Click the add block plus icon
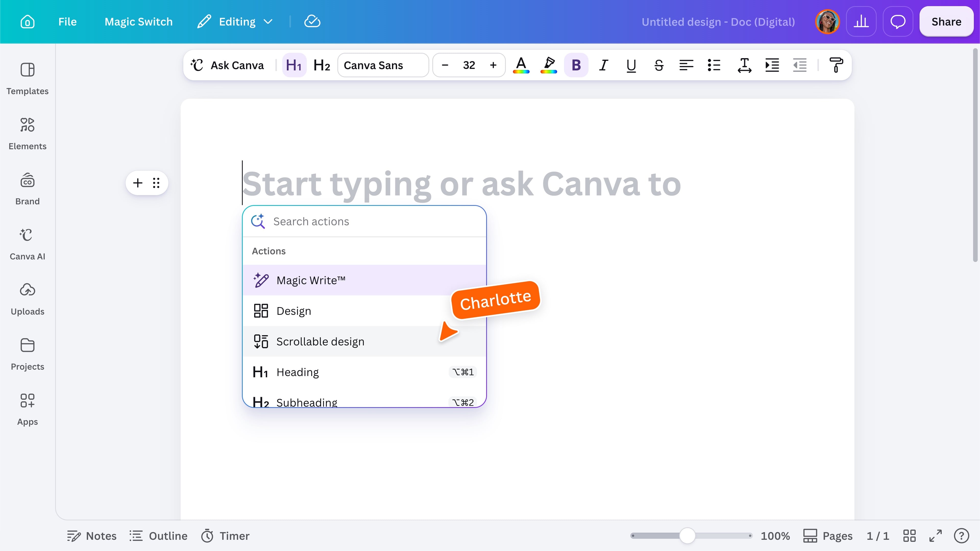The image size is (980, 551). [x=138, y=183]
